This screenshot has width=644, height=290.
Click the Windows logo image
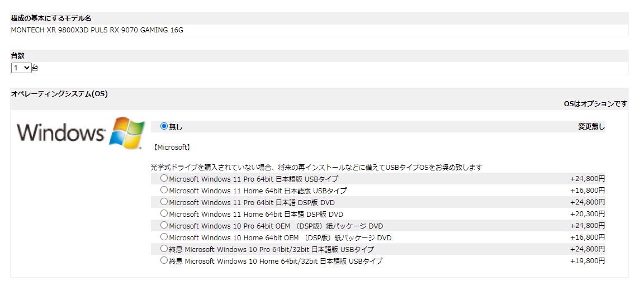tap(81, 132)
